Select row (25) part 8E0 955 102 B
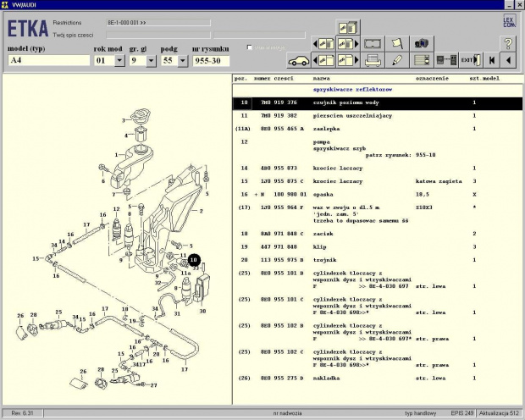525x420 pixels. click(x=378, y=332)
